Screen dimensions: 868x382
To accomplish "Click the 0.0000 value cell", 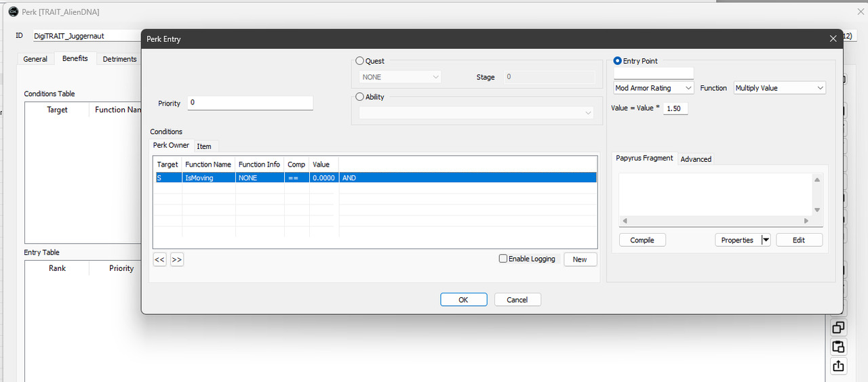I will coord(324,178).
